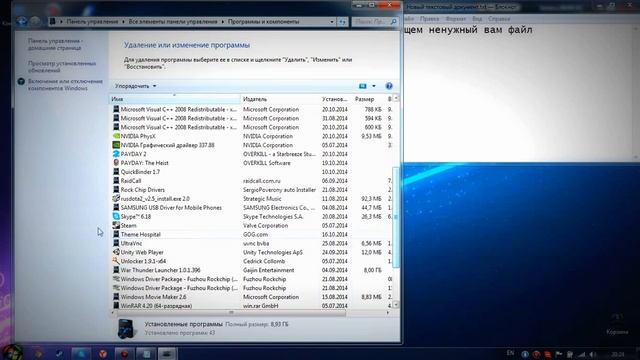Viewport: 640px width, 360px height.
Task: Open Формат menu in Notepad
Action: (x=456, y=19)
